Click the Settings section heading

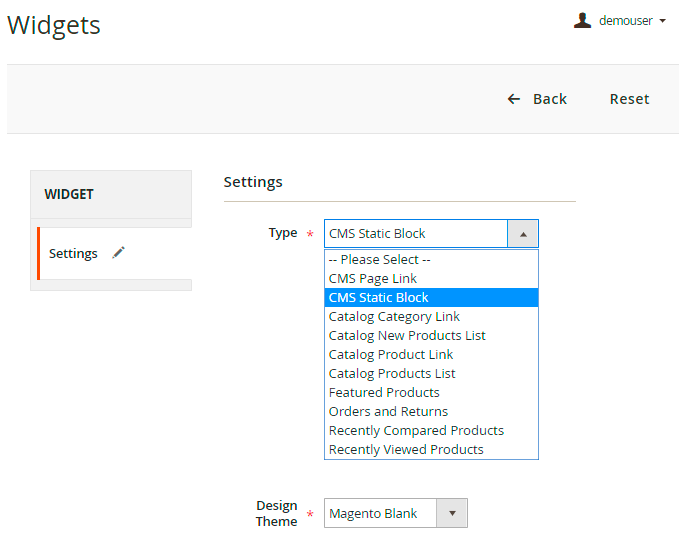click(253, 182)
